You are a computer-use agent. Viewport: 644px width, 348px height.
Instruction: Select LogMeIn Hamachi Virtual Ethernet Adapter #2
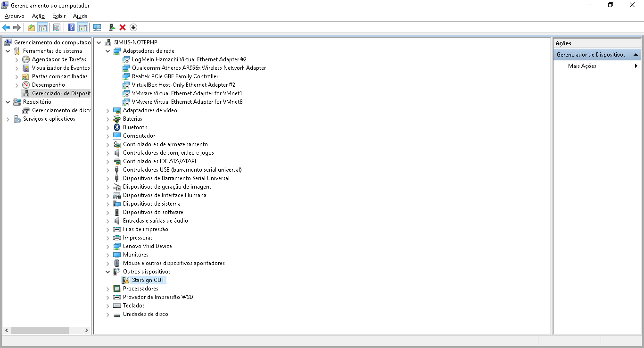coord(189,59)
